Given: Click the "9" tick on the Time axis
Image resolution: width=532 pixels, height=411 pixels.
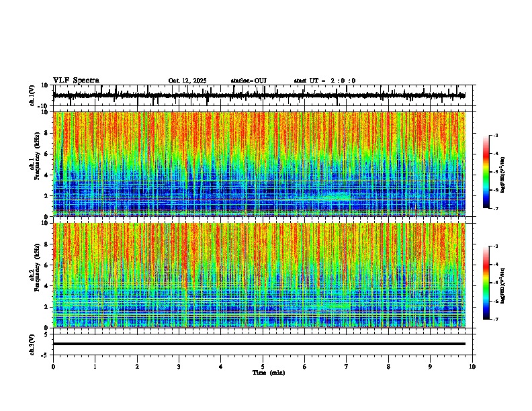Looking at the screenshot, I should click(x=430, y=367).
